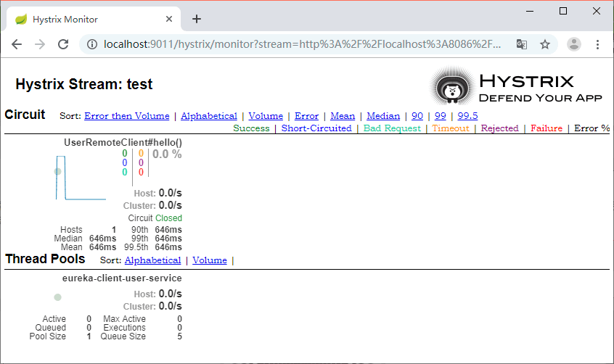Sort circuits Alphabetical
This screenshot has height=364, width=614.
tap(209, 116)
